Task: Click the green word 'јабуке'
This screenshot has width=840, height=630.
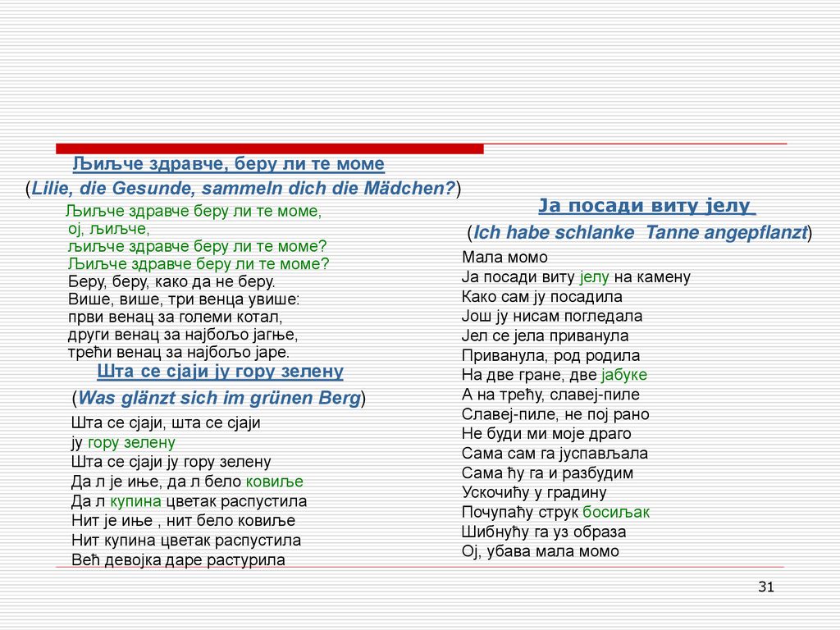Action: (624, 374)
